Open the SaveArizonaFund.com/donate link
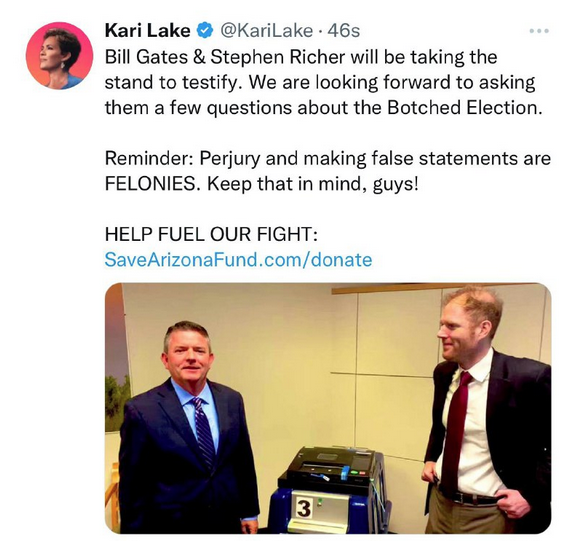 click(x=238, y=260)
